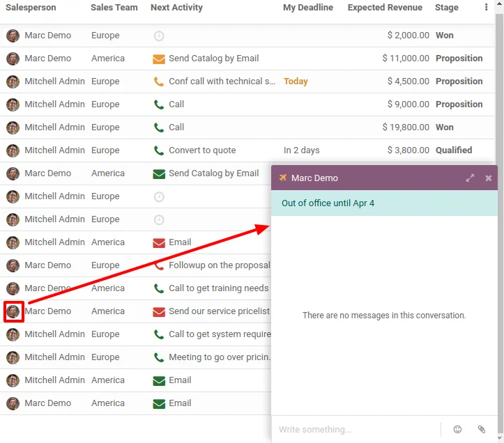
Task: Sort by the Sales Team column header
Action: pos(114,8)
